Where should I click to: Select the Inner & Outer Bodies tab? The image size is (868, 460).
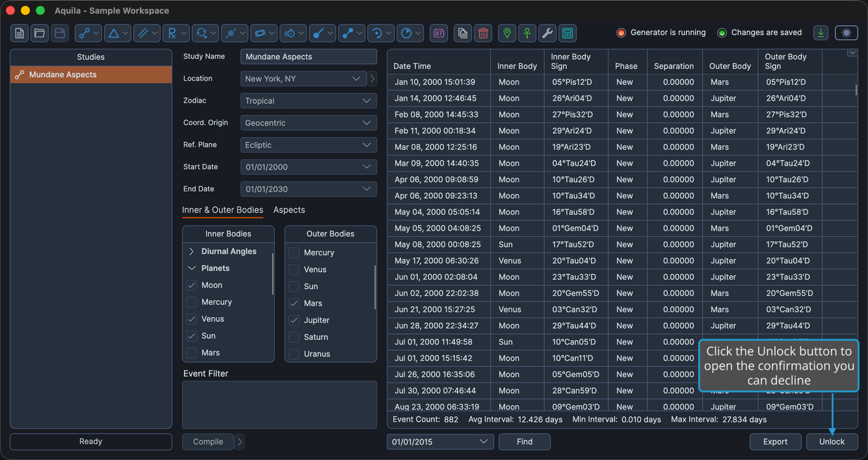[222, 210]
